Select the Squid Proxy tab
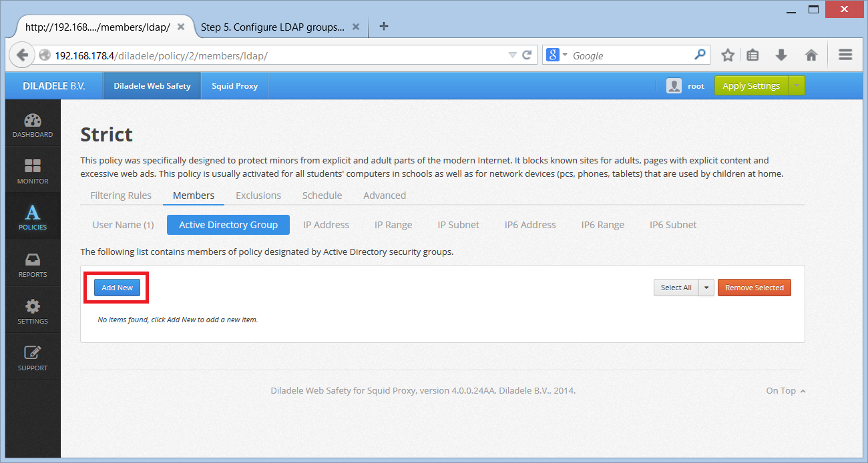Image resolution: width=868 pixels, height=463 pixels. (234, 86)
